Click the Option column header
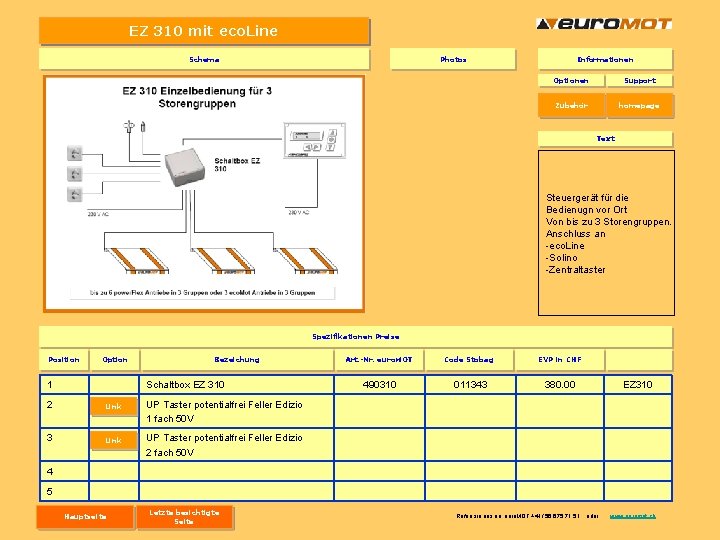Screen dimensions: 720x540 115,360
